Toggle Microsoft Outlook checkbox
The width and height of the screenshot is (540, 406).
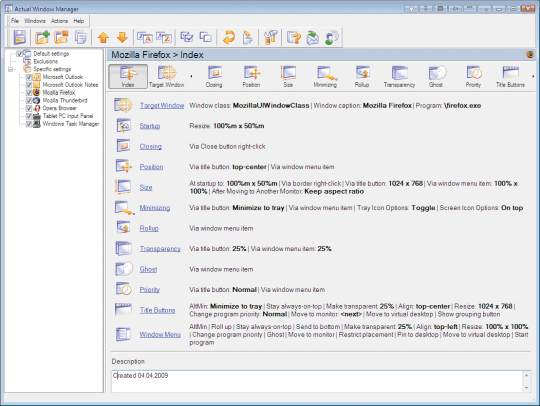[29, 77]
